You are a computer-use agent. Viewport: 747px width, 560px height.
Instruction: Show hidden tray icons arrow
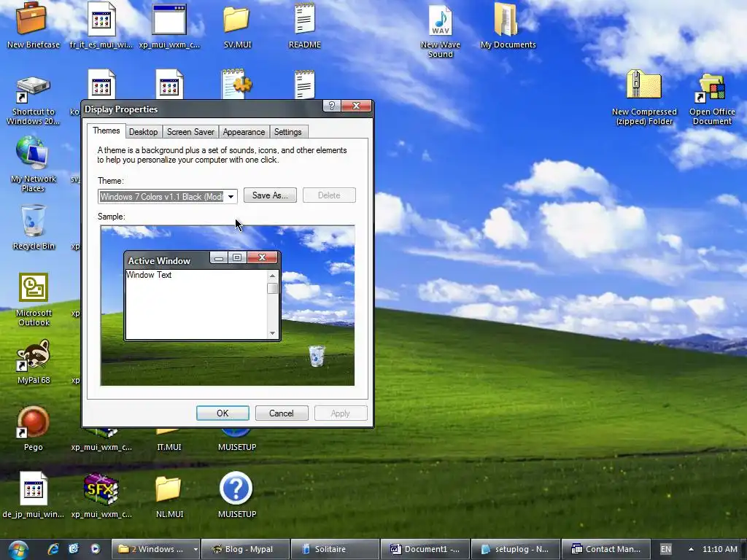tap(691, 549)
